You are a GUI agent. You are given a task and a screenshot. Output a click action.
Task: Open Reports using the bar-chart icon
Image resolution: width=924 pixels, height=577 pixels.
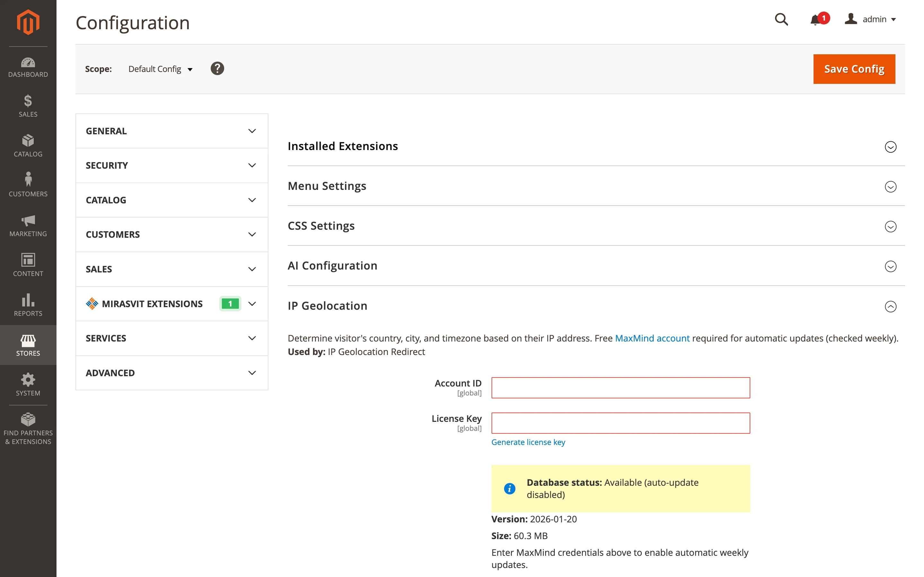[28, 301]
